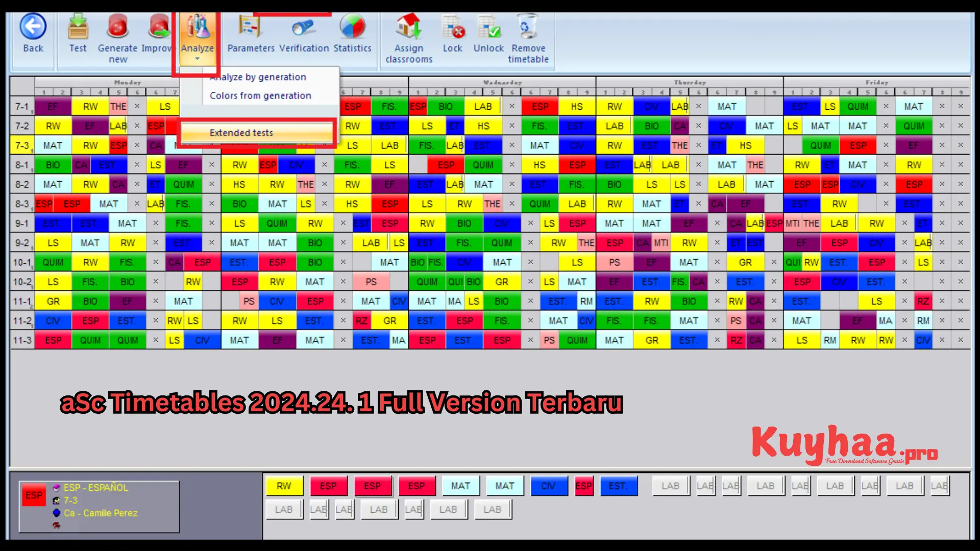Image resolution: width=980 pixels, height=551 pixels.
Task: Select class row header 8-1
Action: point(22,165)
